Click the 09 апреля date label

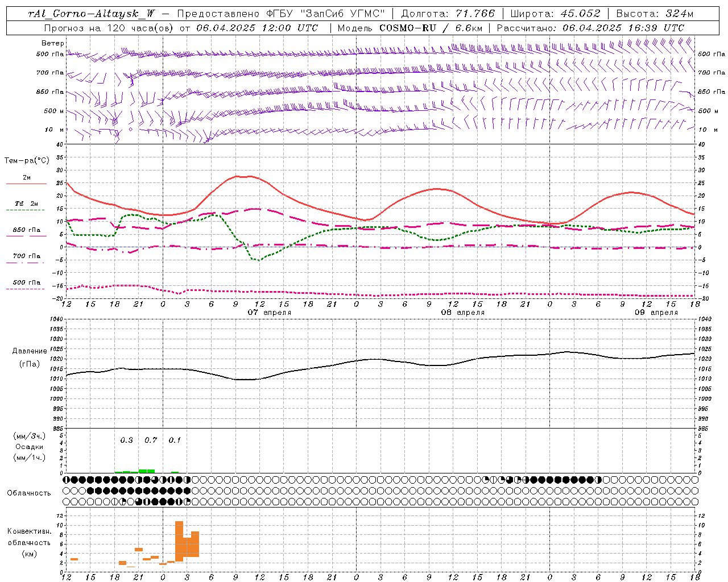656,313
